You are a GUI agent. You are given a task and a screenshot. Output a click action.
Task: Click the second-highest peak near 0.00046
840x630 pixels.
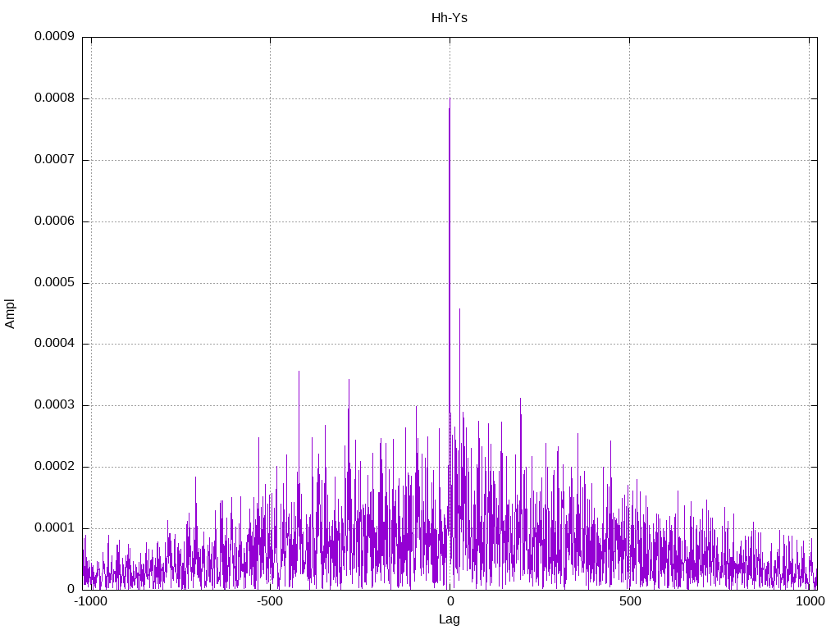click(x=459, y=309)
